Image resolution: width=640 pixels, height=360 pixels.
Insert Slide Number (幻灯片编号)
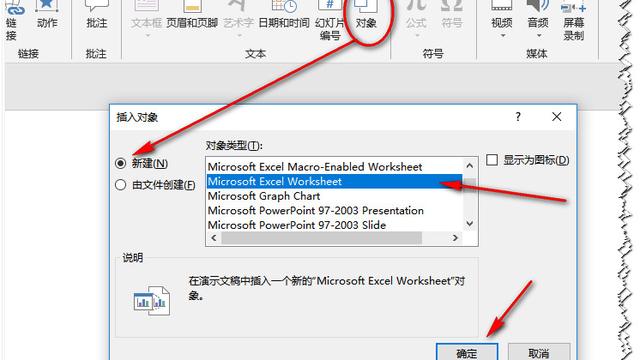point(330,20)
